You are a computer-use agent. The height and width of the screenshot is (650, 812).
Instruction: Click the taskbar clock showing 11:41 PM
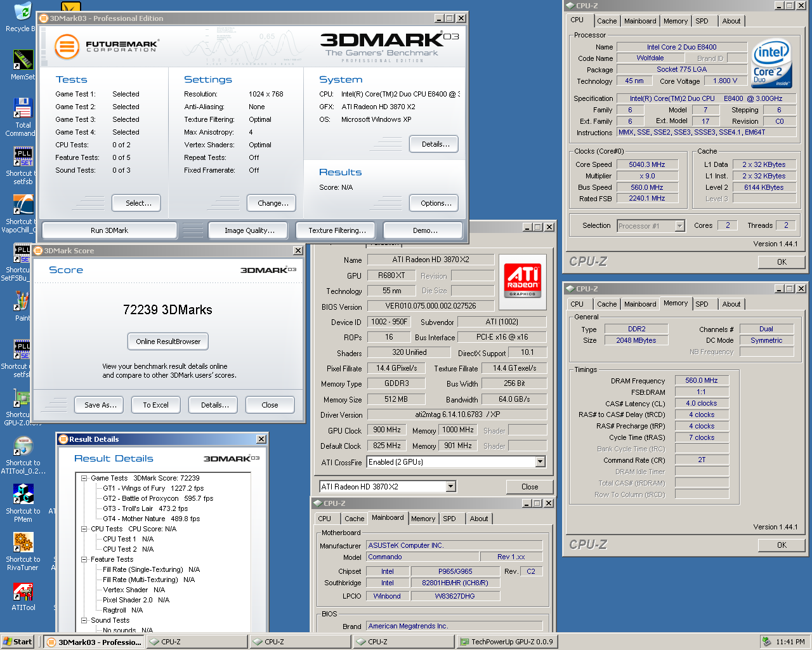(x=790, y=642)
